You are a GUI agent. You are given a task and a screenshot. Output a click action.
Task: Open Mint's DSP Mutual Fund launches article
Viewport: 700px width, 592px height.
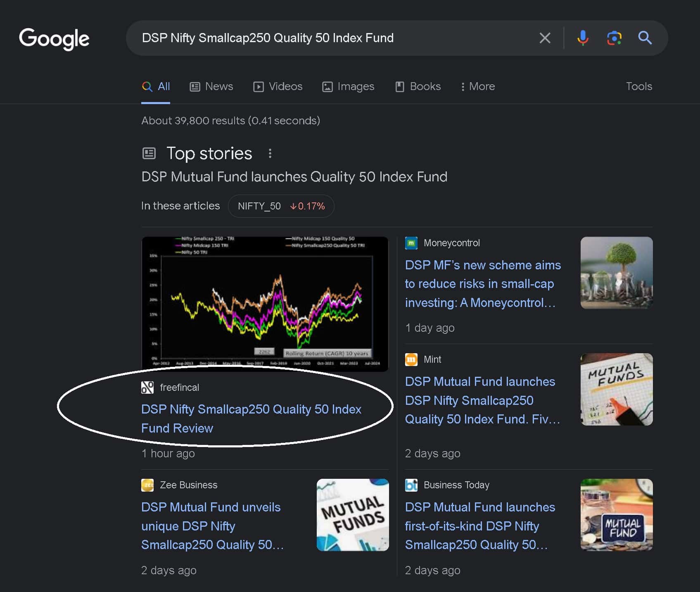(482, 400)
